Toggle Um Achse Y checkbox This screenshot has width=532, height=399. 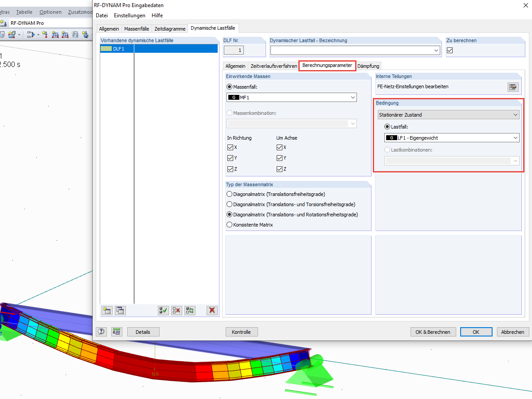(279, 158)
